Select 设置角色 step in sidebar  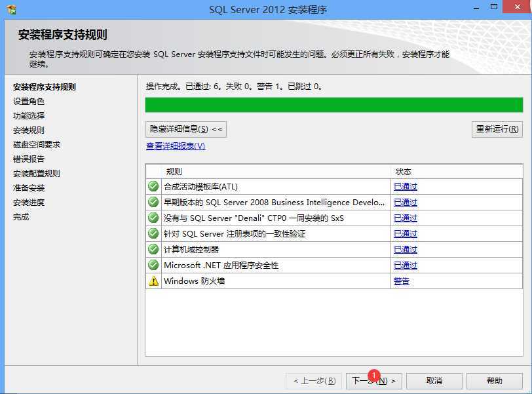29,102
